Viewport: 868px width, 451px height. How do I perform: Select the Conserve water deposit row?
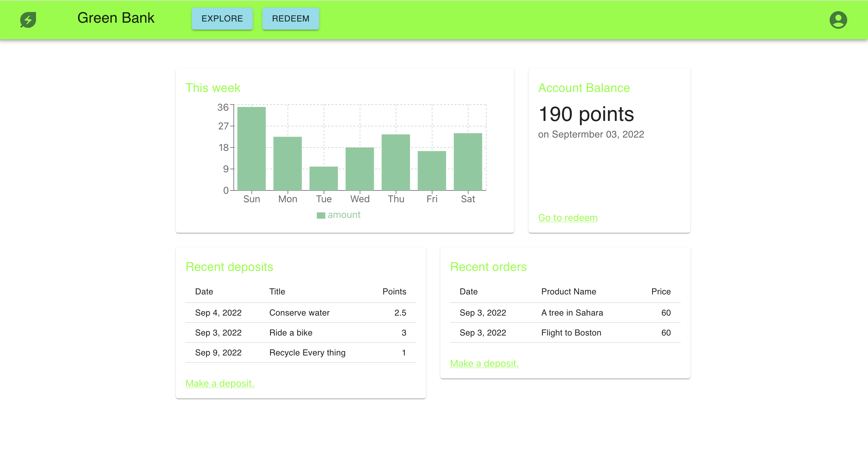point(299,313)
